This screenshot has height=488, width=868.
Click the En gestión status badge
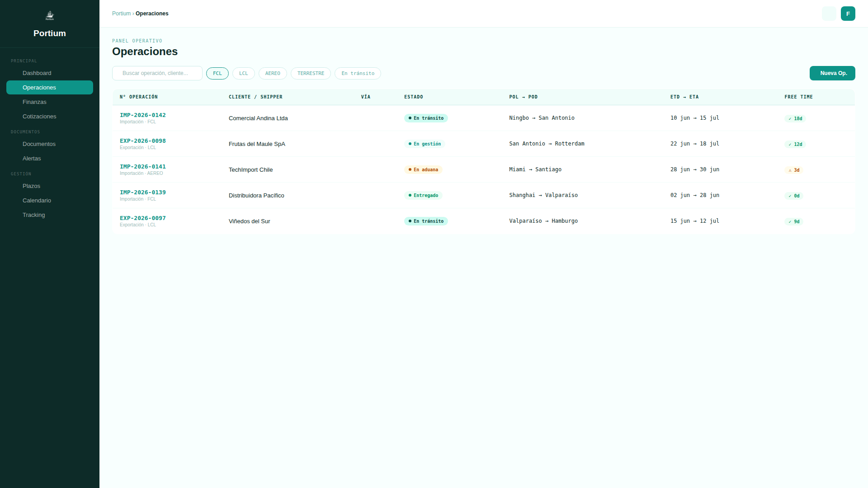(x=425, y=144)
